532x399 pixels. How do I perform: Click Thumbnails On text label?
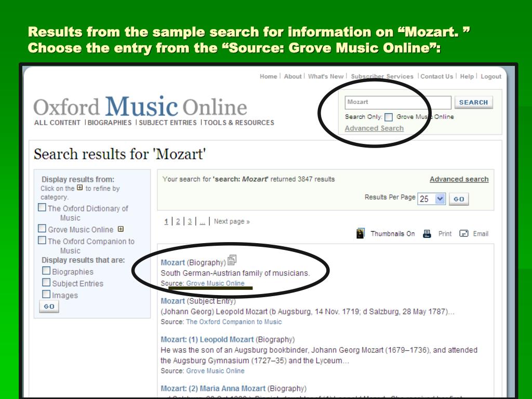[x=393, y=234]
